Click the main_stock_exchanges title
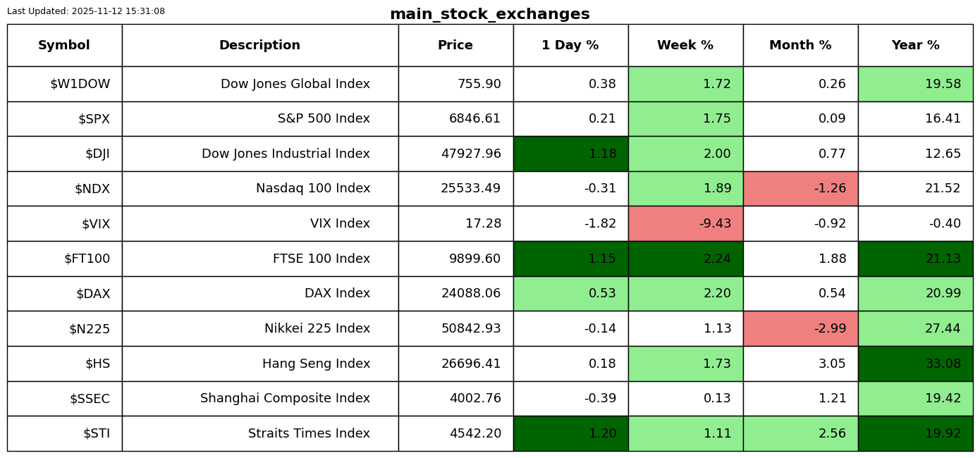This screenshot has width=980, height=458. 489,14
